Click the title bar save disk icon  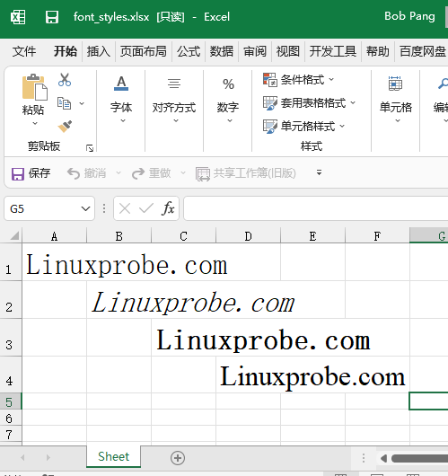(52, 17)
